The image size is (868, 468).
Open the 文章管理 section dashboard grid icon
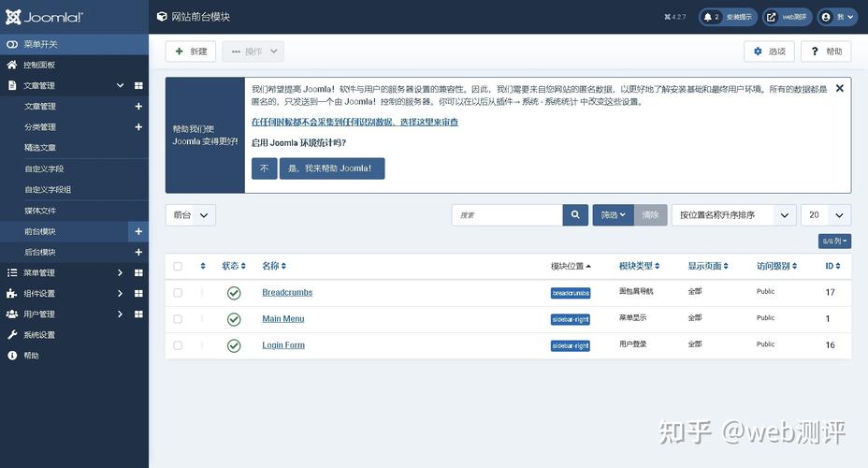(138, 85)
